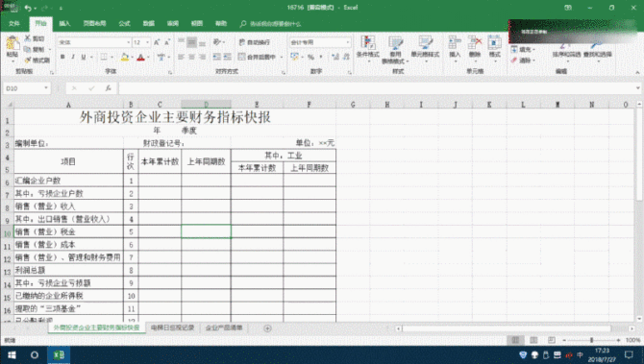The image size is (644, 364).
Task: Open the font name dropdown
Action: 128,42
